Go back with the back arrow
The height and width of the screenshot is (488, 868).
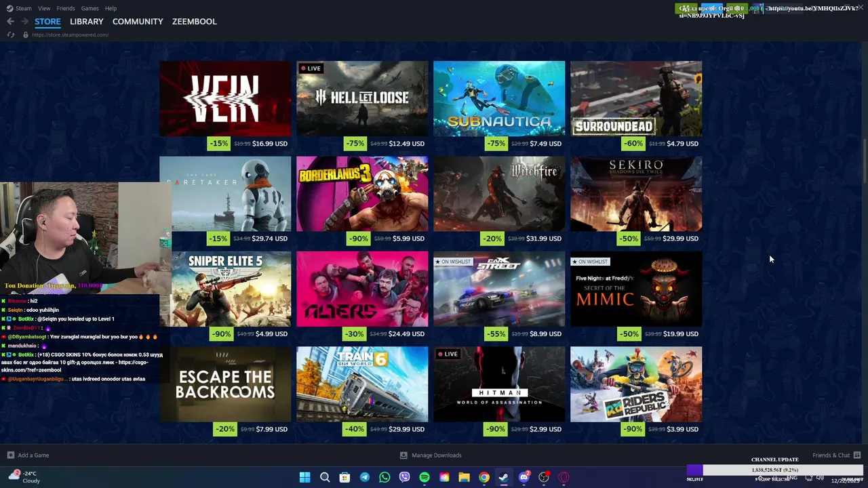(10, 22)
